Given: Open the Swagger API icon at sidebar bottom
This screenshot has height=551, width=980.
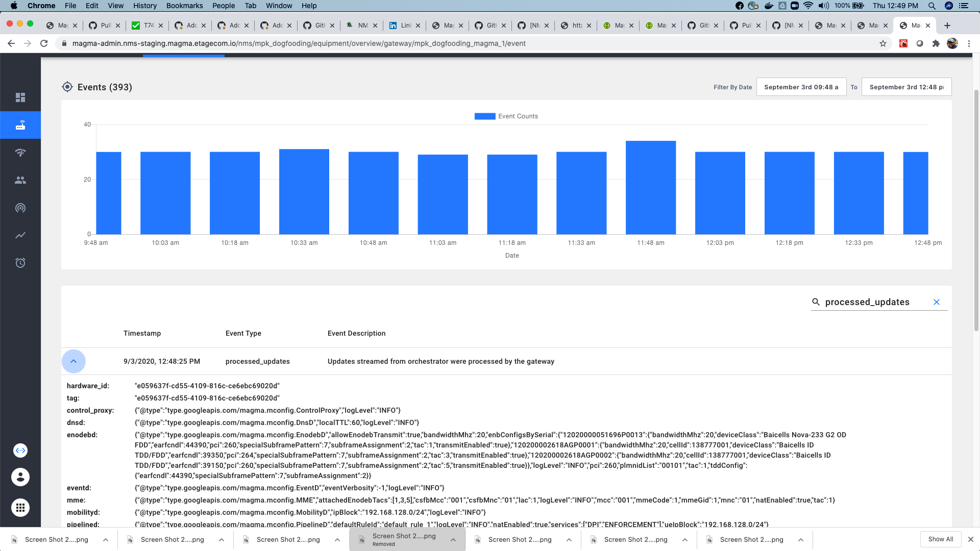Looking at the screenshot, I should 20,450.
